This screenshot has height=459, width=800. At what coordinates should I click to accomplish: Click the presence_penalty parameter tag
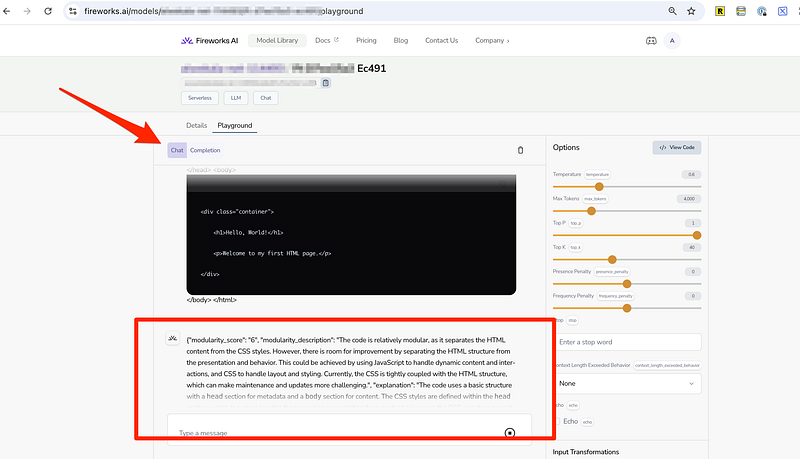coord(612,272)
